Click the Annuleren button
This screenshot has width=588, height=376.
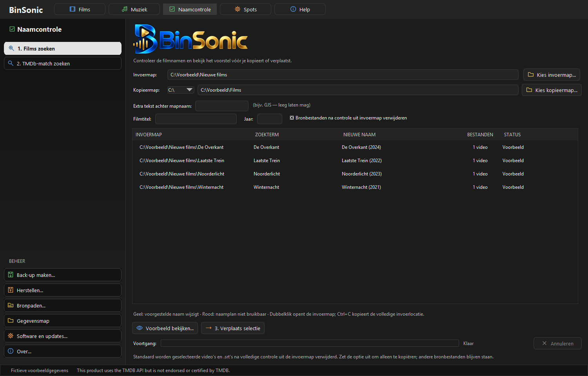tap(557, 343)
